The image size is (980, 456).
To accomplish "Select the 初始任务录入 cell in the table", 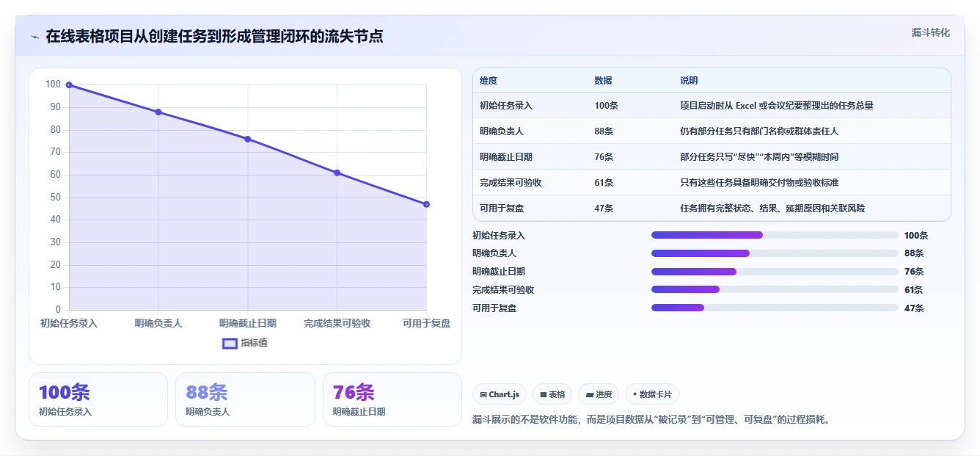I will (506, 106).
